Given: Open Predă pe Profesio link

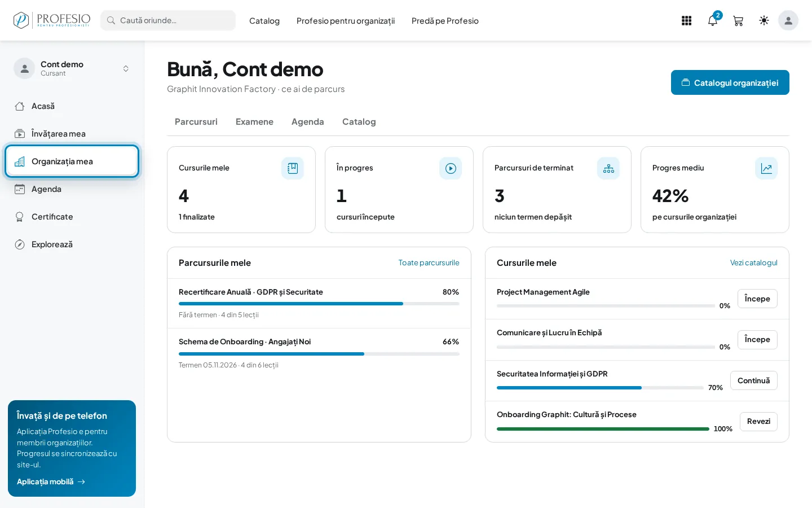Looking at the screenshot, I should [x=445, y=21].
